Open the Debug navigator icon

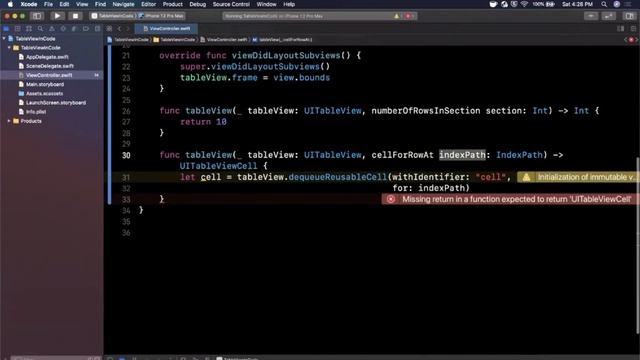pos(74,29)
